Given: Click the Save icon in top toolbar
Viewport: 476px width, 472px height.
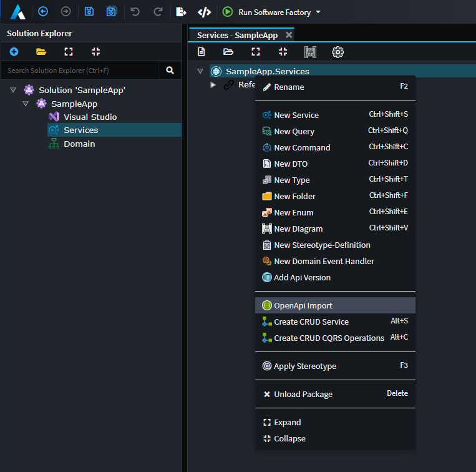Looking at the screenshot, I should 89,11.
